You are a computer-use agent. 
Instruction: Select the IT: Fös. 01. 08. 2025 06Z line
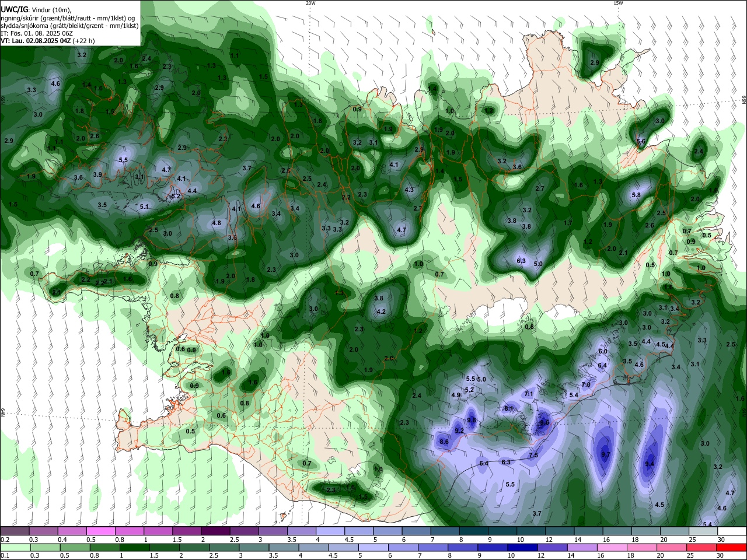[x=36, y=33]
